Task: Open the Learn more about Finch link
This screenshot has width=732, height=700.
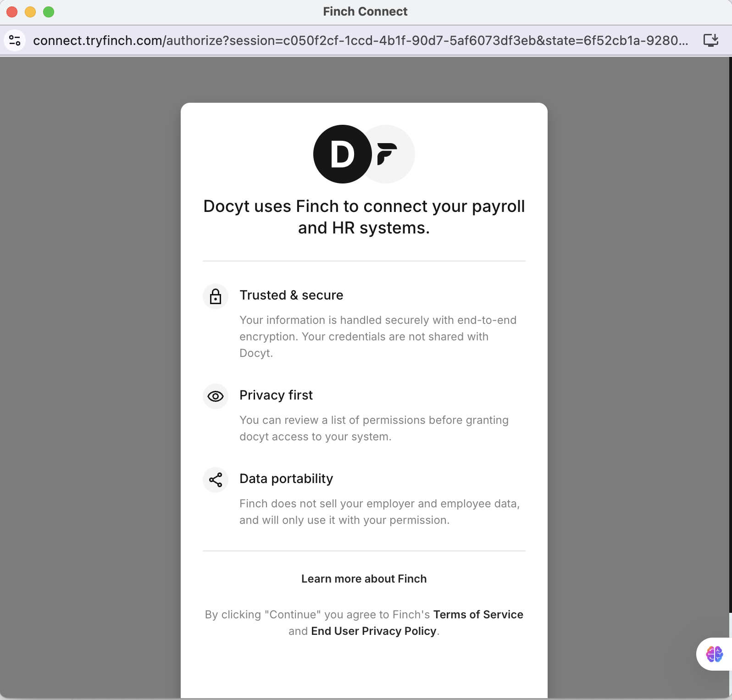Action: click(364, 579)
